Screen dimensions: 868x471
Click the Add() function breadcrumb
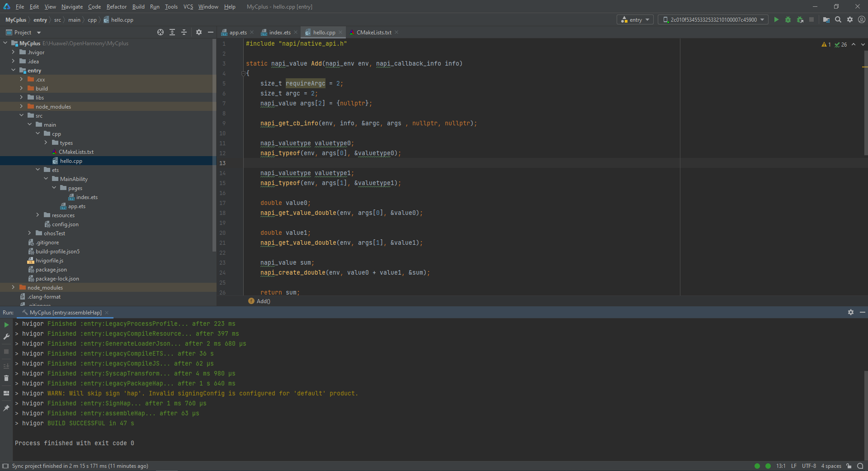coord(259,301)
